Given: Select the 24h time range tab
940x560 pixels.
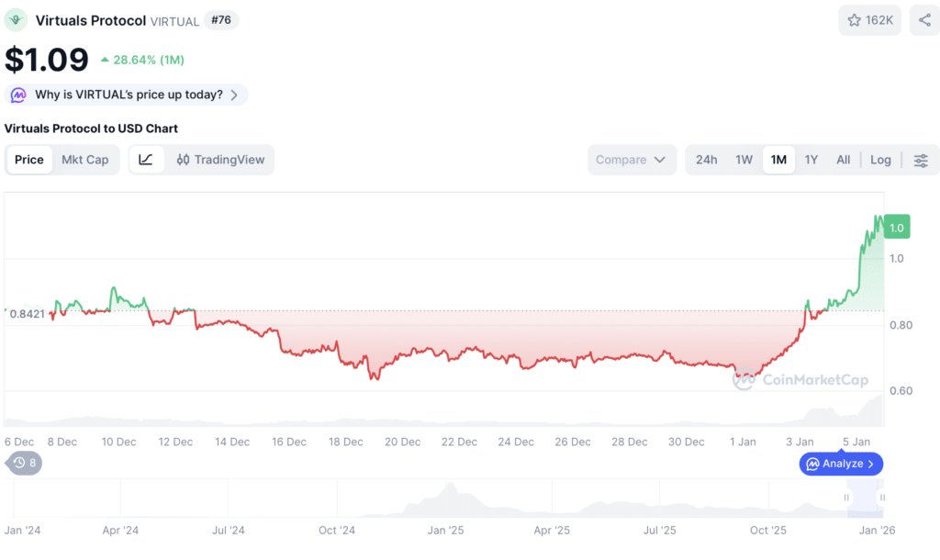Looking at the screenshot, I should click(706, 160).
